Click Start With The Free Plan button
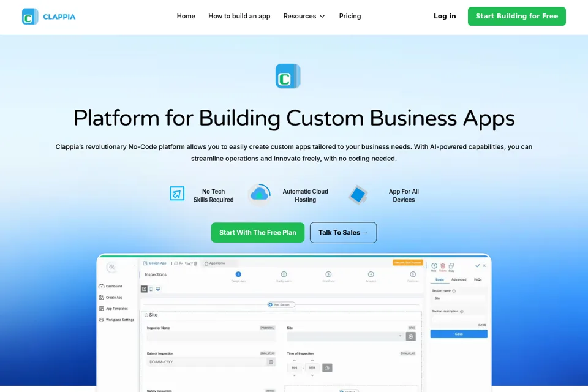Viewport: 588px width, 392px height. coord(258,233)
